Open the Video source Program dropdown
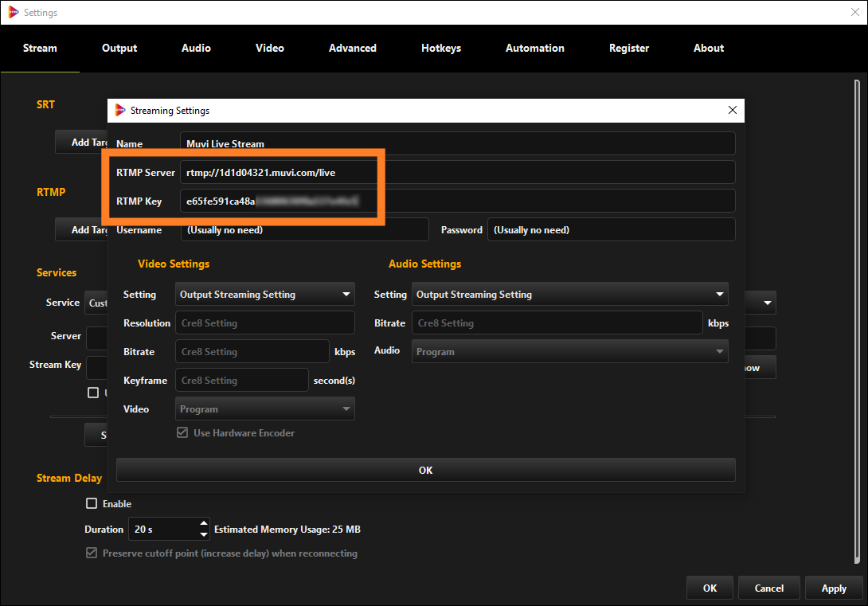 [x=264, y=409]
